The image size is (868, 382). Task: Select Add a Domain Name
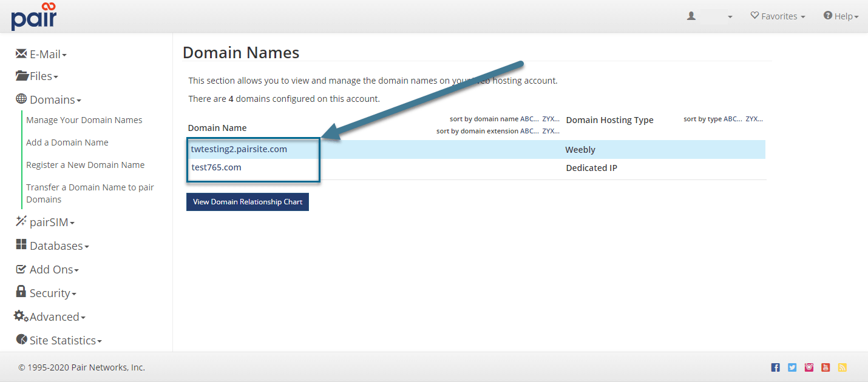tap(67, 142)
